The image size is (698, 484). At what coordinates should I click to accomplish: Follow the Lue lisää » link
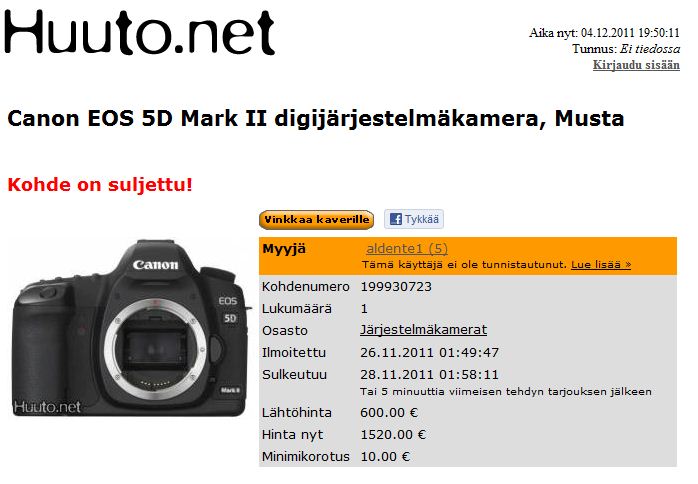[601, 264]
